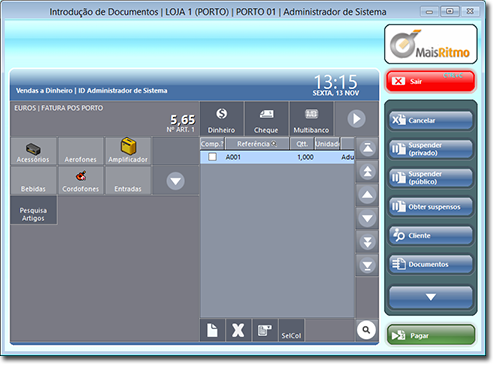Choose Cheque payment option
Viewport: 496px width, 368px height.
[266, 119]
